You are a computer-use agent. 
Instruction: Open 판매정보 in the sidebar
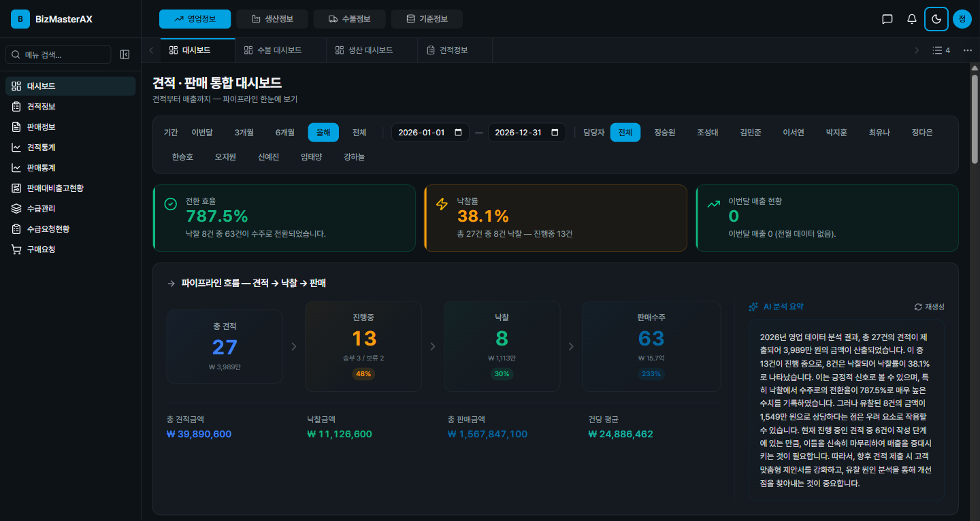coord(71,127)
